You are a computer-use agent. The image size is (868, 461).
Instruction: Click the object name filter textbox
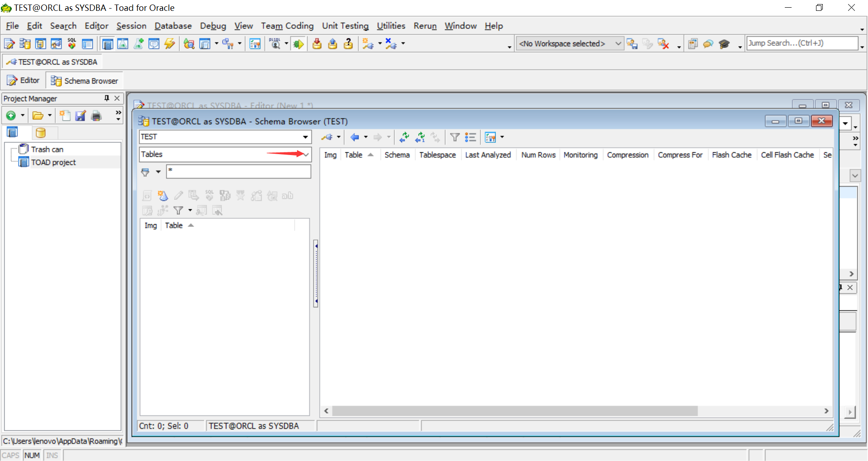pyautogui.click(x=239, y=172)
